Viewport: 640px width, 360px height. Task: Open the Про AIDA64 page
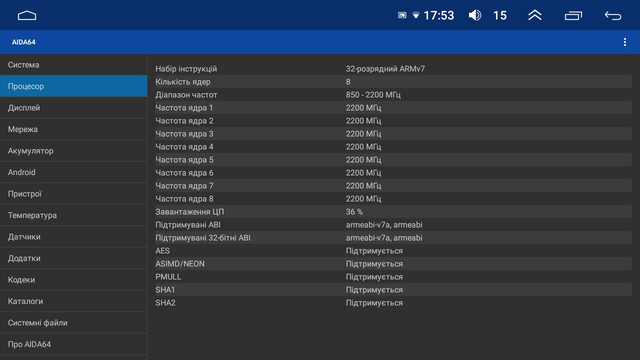click(x=73, y=344)
